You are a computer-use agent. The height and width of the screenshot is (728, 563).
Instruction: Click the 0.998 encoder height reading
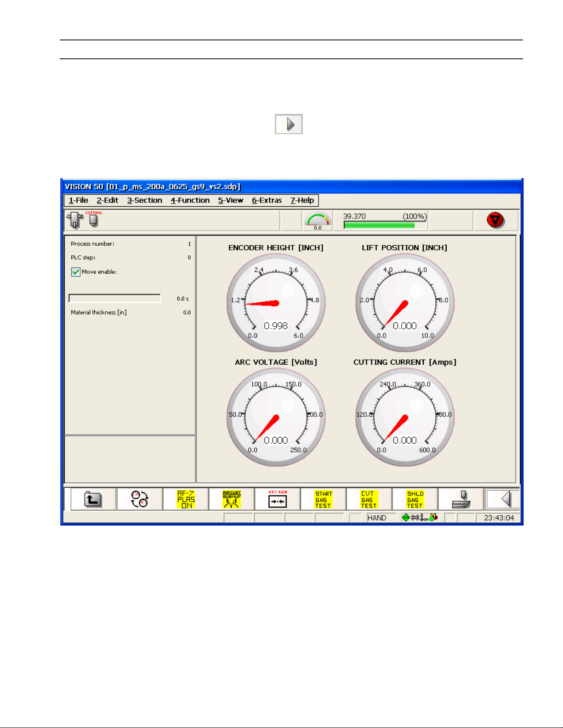pos(276,326)
